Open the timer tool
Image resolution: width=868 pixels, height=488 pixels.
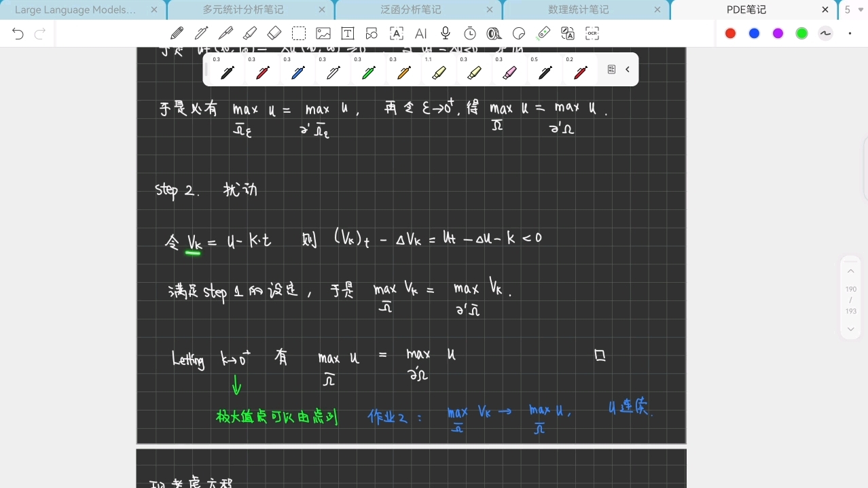[x=470, y=33]
